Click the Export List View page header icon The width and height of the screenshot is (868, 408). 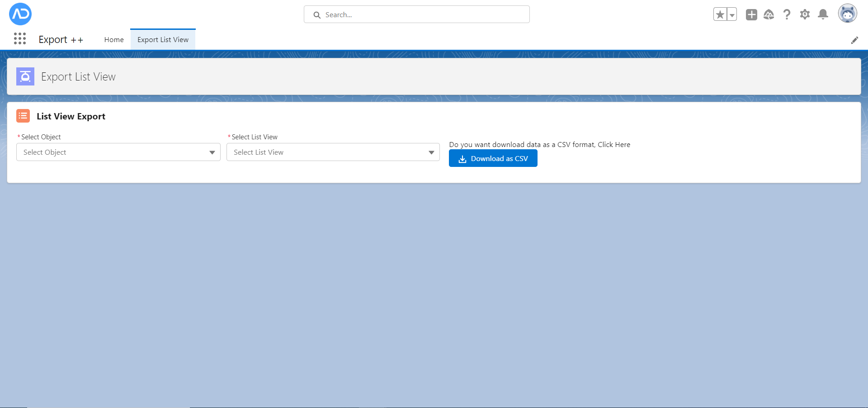pyautogui.click(x=25, y=77)
